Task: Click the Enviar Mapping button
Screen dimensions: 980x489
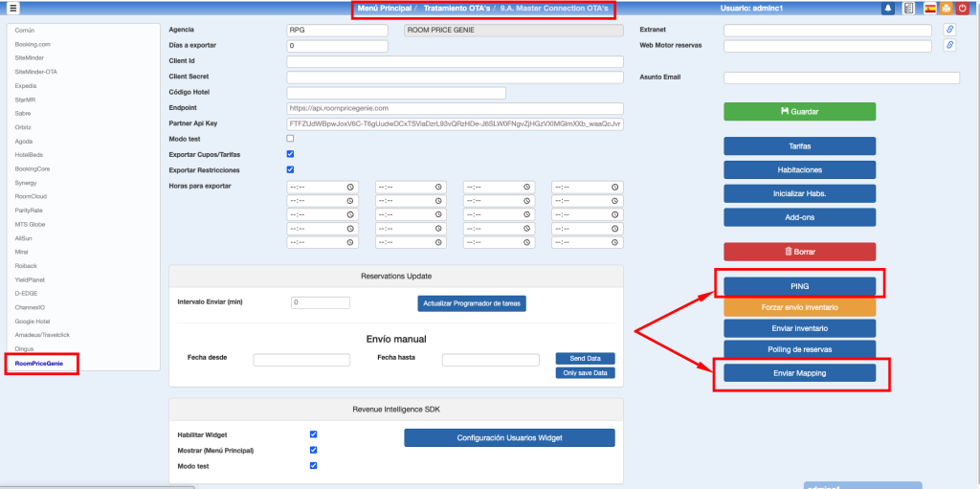Action: (799, 372)
